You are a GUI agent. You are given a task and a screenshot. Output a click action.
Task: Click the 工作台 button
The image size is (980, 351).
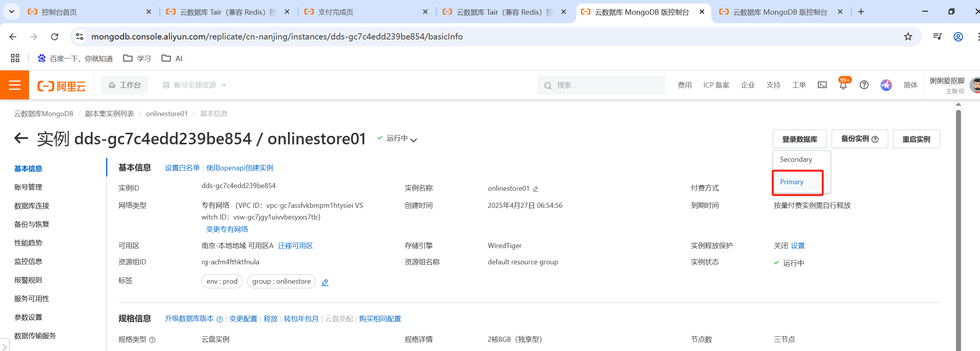point(125,85)
